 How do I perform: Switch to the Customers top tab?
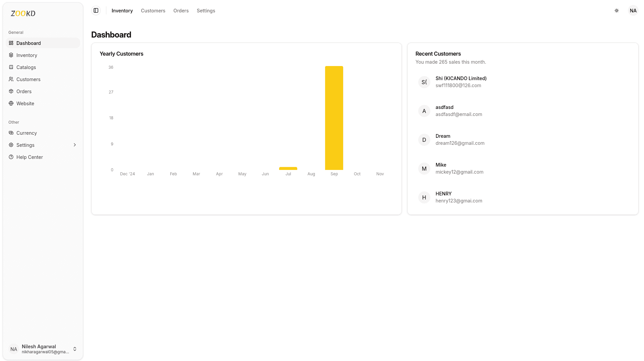[x=153, y=10]
